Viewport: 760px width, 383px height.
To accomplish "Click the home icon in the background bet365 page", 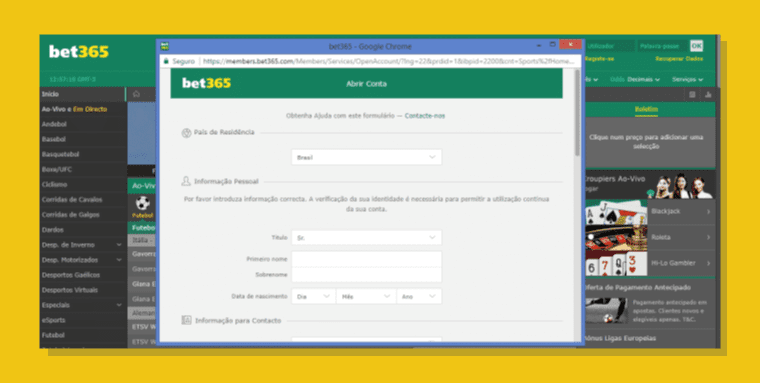I will [137, 94].
